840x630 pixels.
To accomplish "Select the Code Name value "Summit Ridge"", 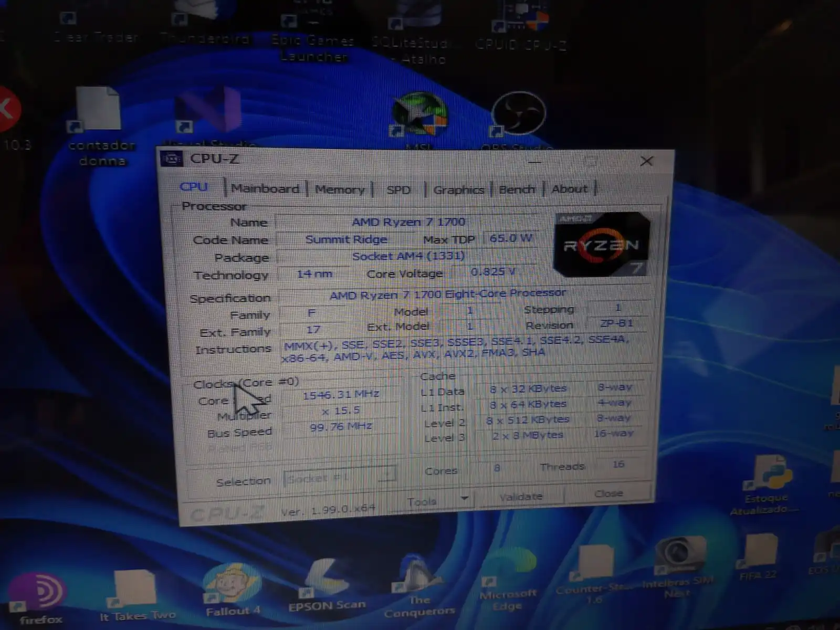I will pyautogui.click(x=346, y=239).
